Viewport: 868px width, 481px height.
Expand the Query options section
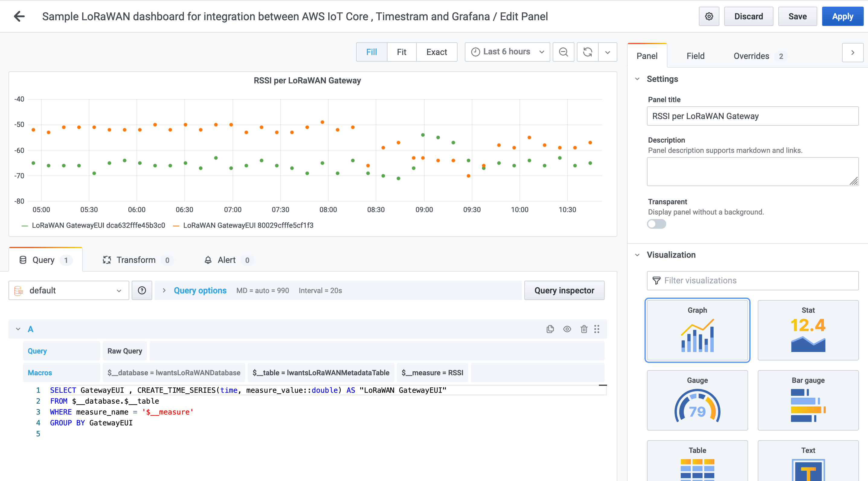point(200,290)
